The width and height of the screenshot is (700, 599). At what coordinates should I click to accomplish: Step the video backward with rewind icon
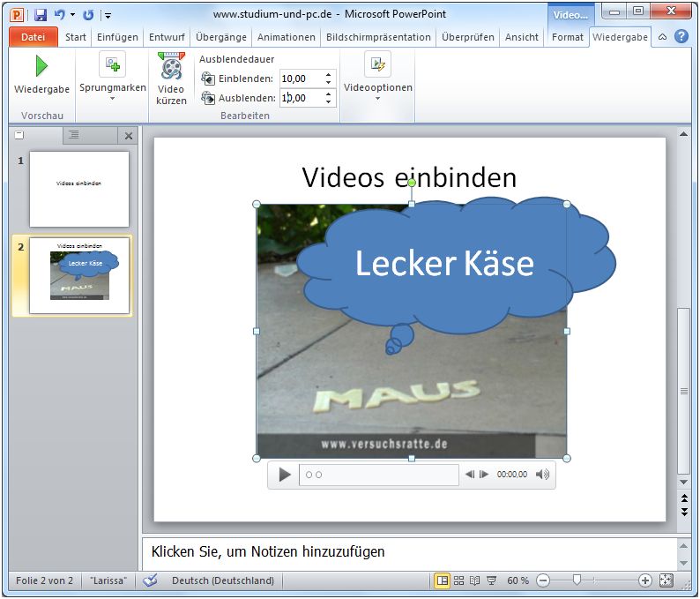pos(470,475)
